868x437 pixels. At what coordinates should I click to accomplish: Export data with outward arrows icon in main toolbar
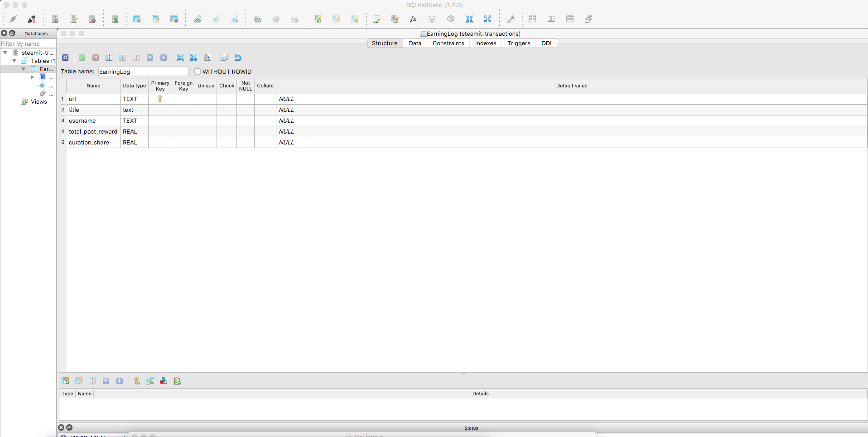(x=487, y=19)
